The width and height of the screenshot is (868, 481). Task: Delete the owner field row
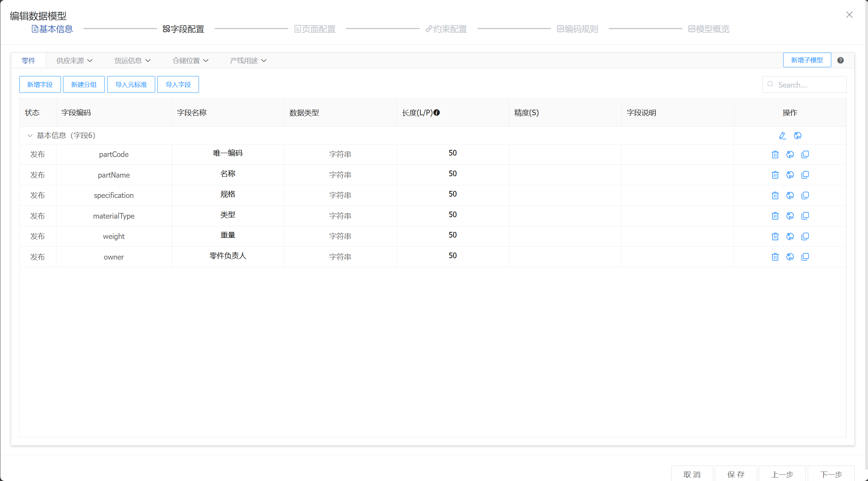pos(775,257)
